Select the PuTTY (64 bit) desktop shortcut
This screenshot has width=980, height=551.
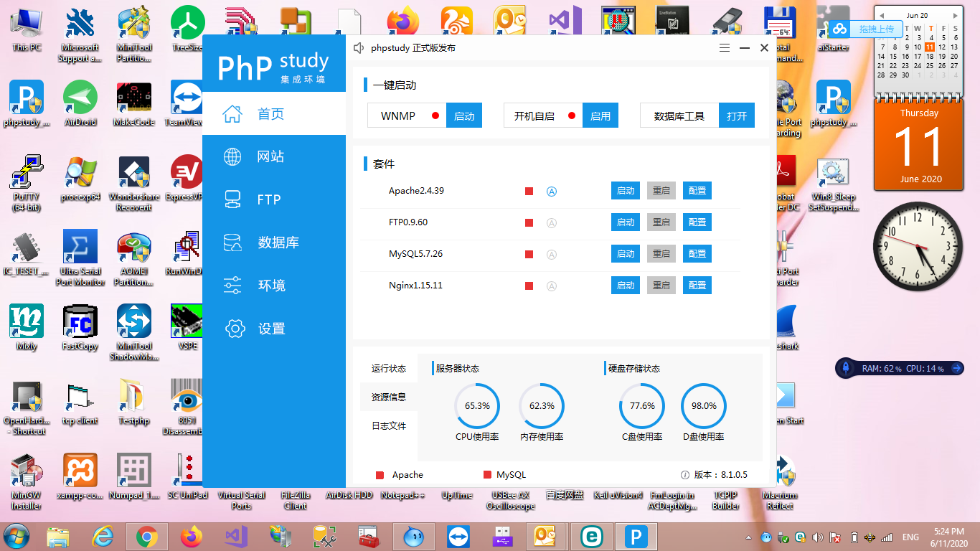click(x=27, y=182)
